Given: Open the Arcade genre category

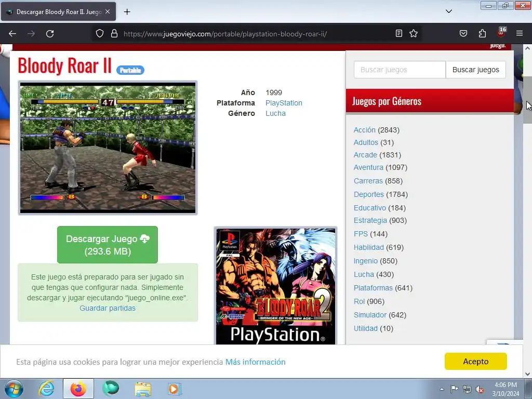Looking at the screenshot, I should (365, 155).
